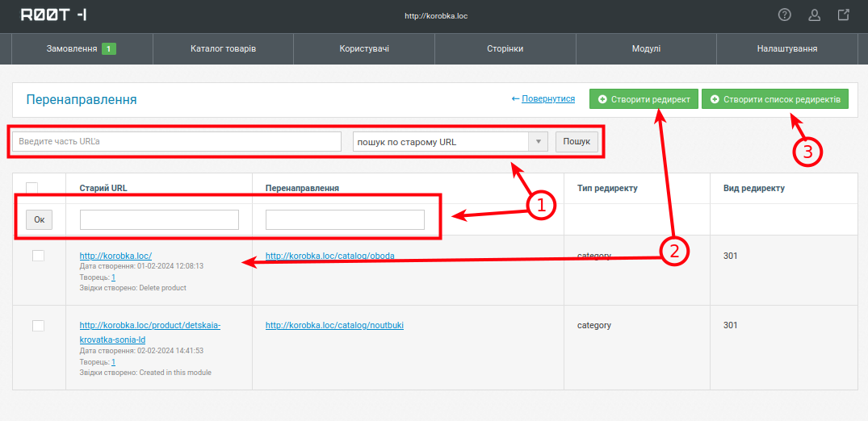868x421 pixels.
Task: Open the help question mark icon
Action: (x=784, y=15)
